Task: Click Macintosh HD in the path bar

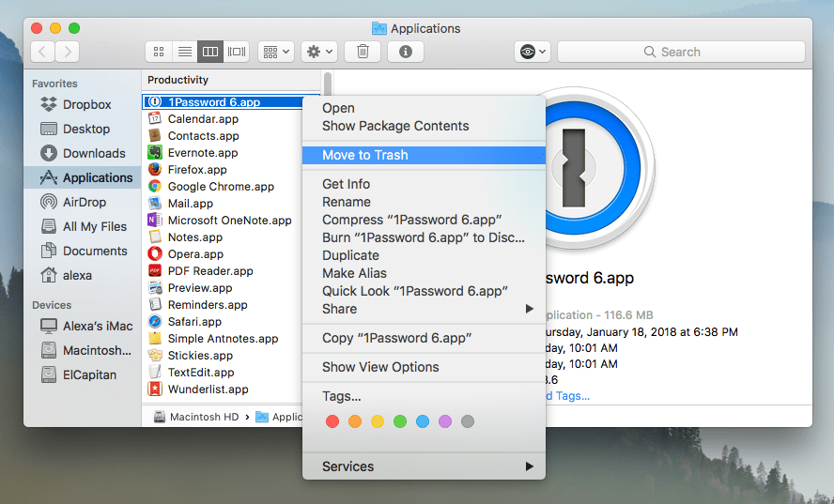Action: coord(196,417)
